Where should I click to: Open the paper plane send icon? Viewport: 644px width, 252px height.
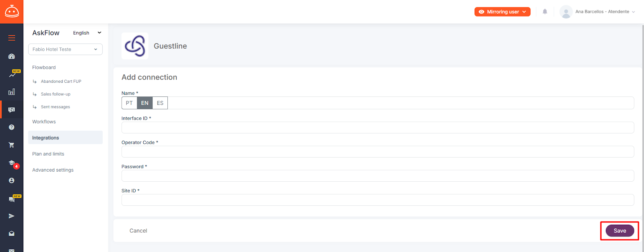coord(12,216)
